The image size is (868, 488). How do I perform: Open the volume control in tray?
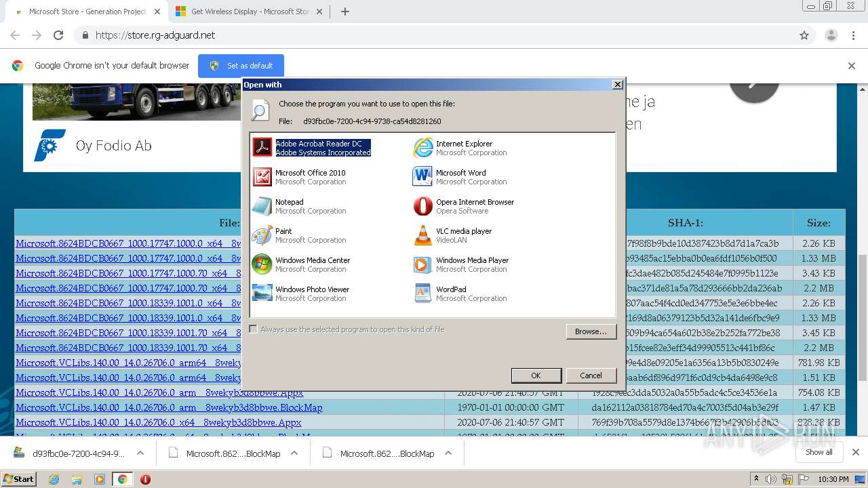click(x=771, y=479)
